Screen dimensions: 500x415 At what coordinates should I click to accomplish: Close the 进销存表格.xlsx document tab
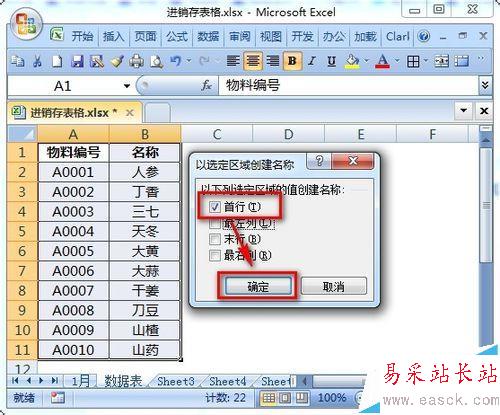coord(130,113)
